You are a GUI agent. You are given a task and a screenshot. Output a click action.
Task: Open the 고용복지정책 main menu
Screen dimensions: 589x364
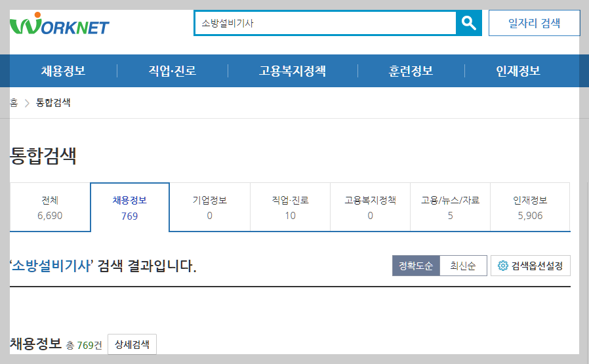(x=293, y=71)
